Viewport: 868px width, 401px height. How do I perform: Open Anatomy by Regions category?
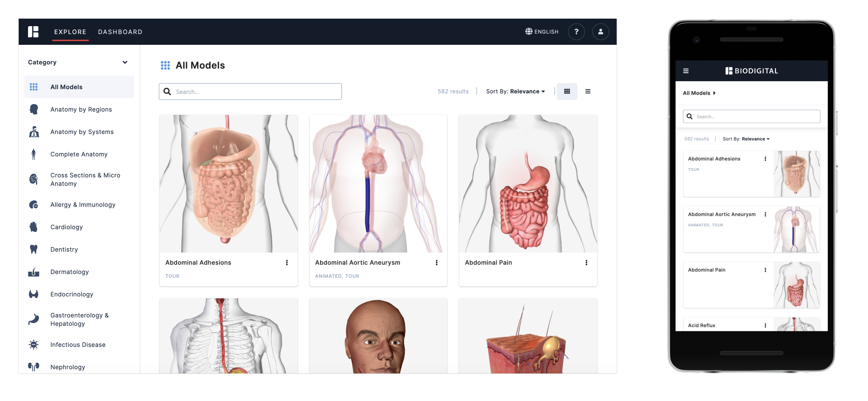[81, 109]
